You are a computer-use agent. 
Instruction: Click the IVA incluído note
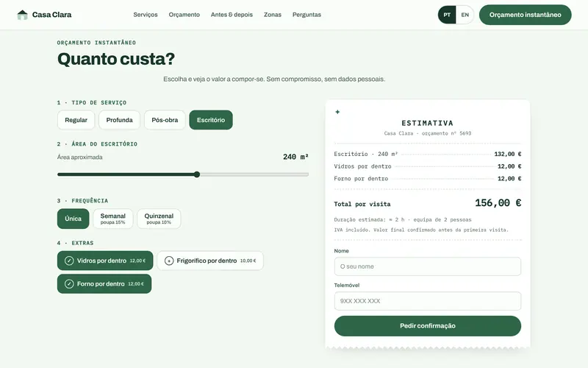[x=421, y=230]
